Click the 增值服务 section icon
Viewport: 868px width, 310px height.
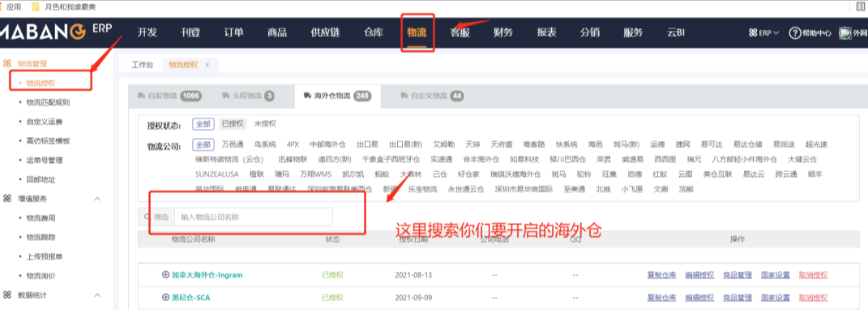click(7, 199)
